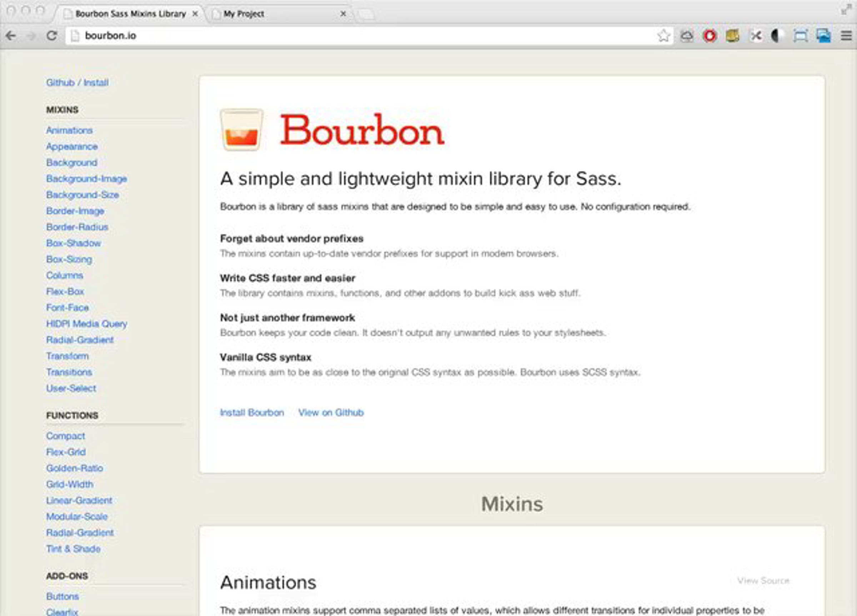Click the red Bourbon wordmark
The width and height of the screenshot is (857, 616).
[x=362, y=129]
